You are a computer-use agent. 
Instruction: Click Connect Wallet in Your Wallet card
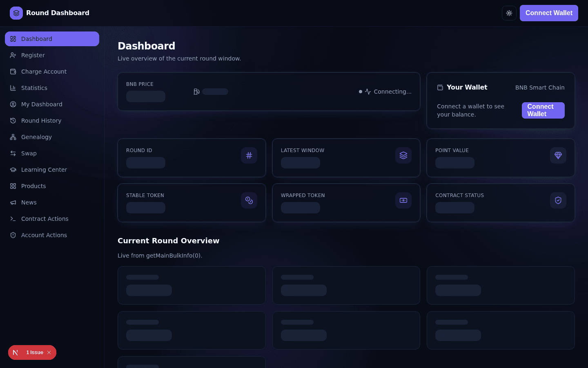543,110
